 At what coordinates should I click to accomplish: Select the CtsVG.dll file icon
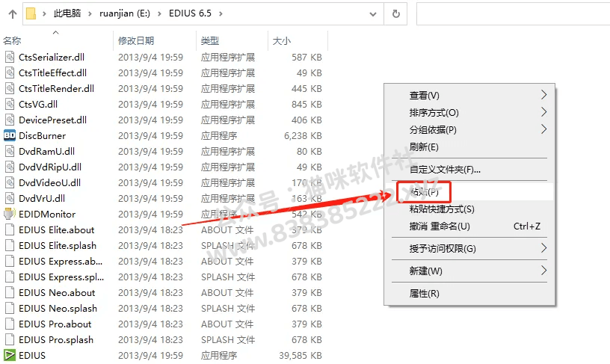point(10,104)
